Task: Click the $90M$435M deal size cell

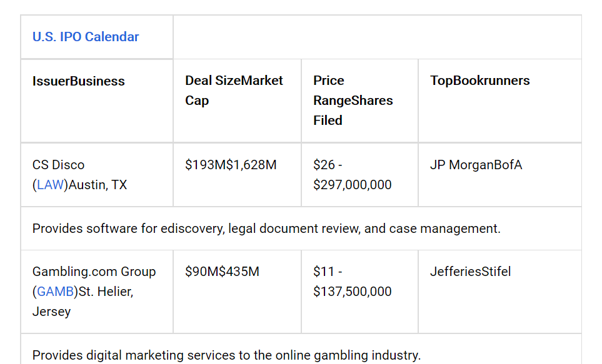Action: point(238,292)
